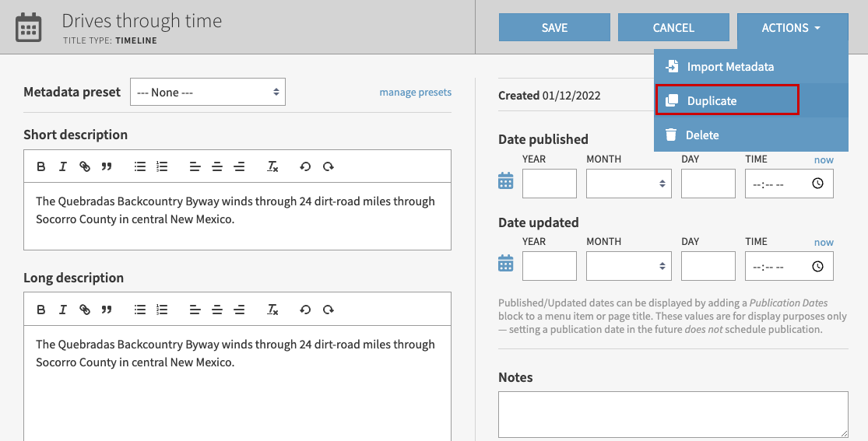Click the 'Drives through time' title

click(x=142, y=21)
